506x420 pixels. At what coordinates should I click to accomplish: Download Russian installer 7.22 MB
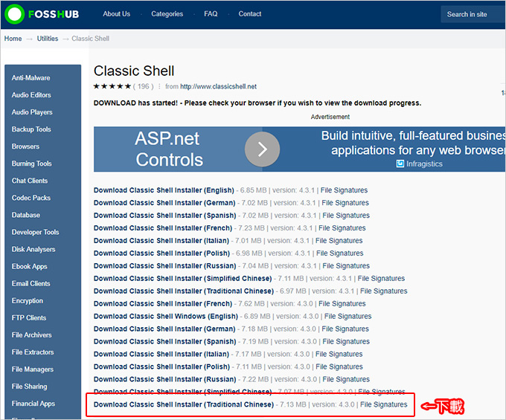(165, 379)
